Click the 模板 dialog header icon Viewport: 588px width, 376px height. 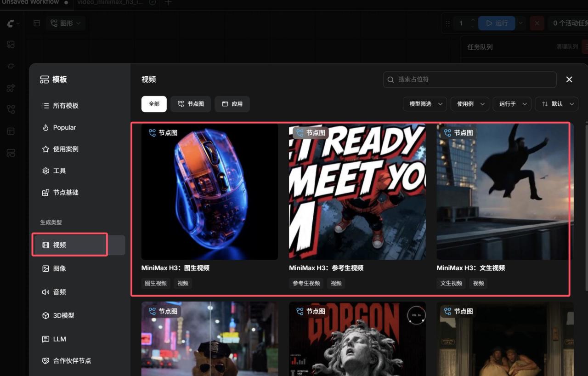point(44,80)
